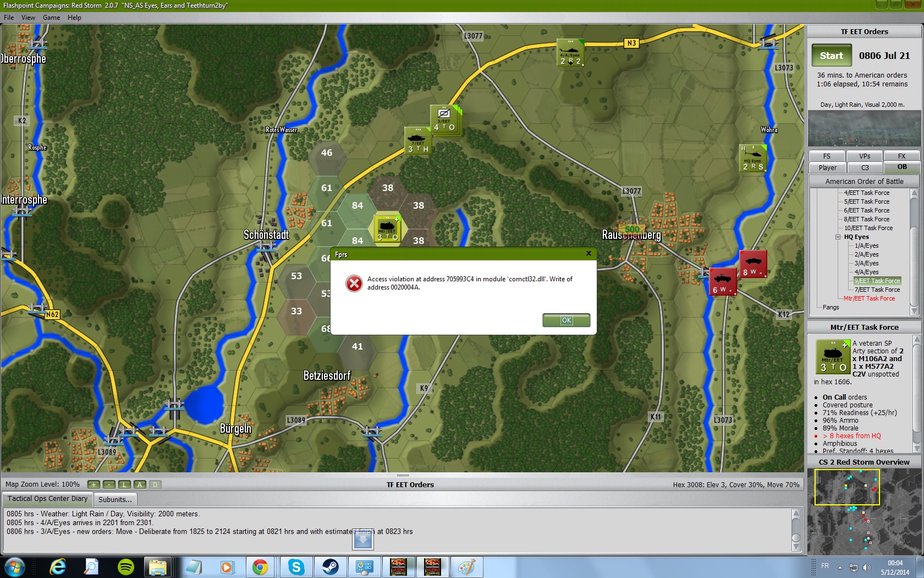Select the 7/EET tank unit counter
924x578 pixels.
click(418, 141)
